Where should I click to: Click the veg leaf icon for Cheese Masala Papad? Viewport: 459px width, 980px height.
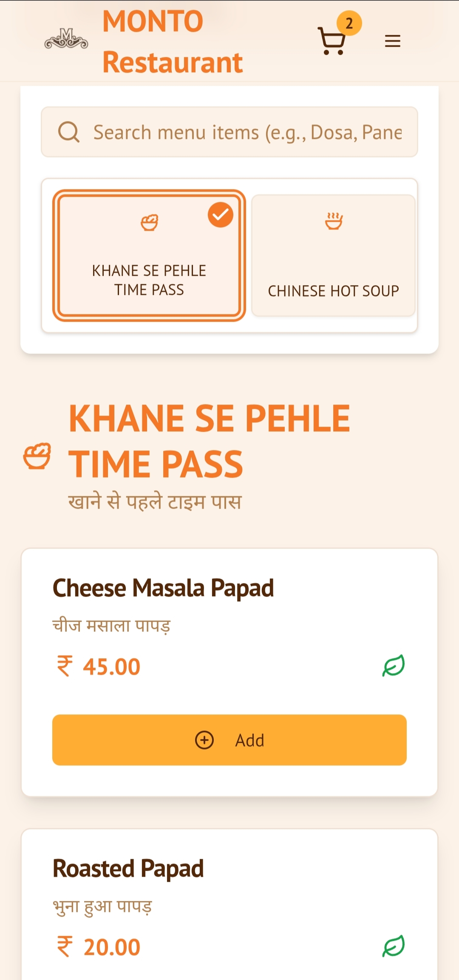[394, 666]
